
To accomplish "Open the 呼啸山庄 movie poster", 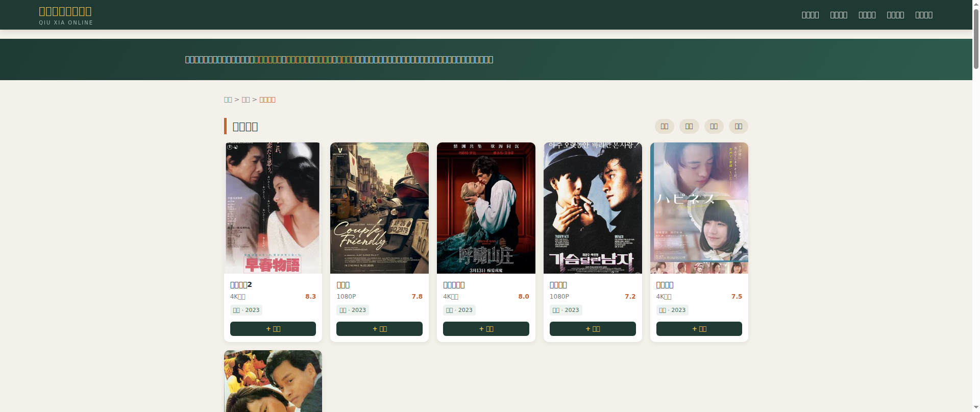I will click(x=486, y=208).
